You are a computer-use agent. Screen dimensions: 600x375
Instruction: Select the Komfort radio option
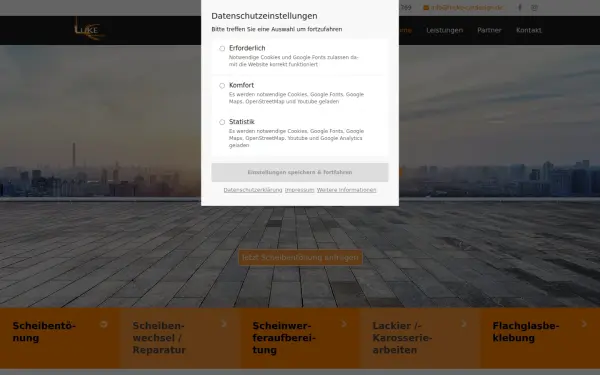tap(222, 86)
